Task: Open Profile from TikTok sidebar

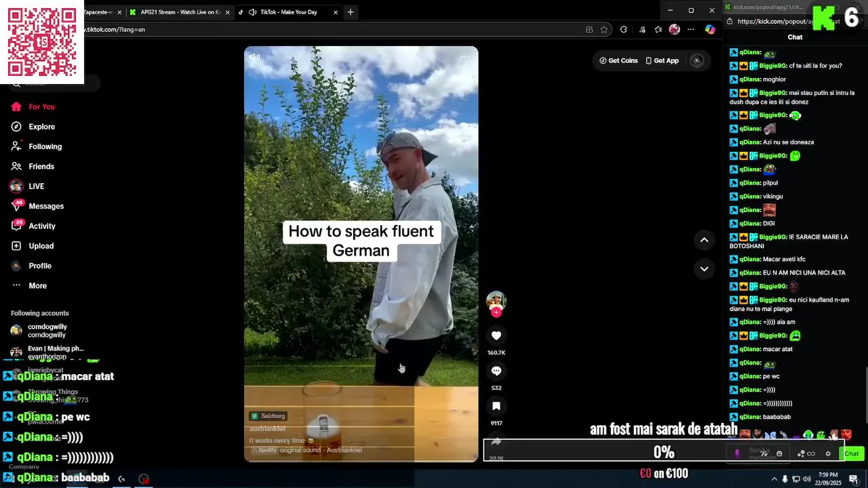Action: coord(31,266)
